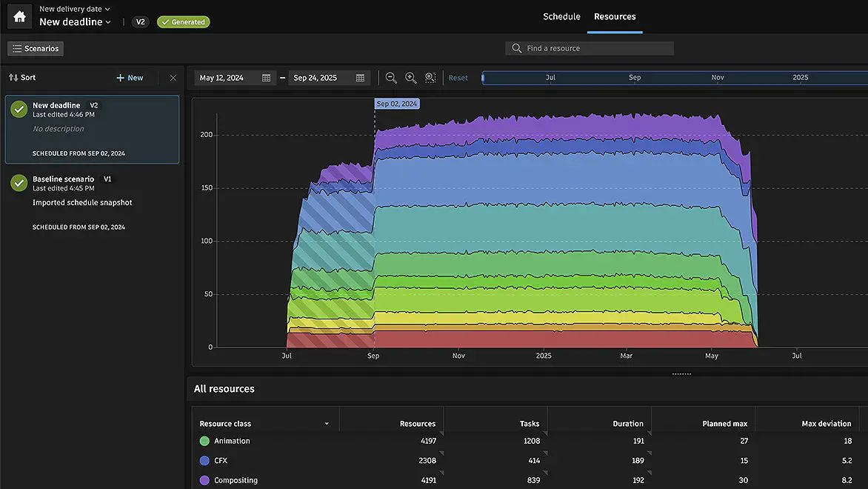This screenshot has height=489, width=868.
Task: Open the New deadline scenario dropdown
Action: click(75, 22)
